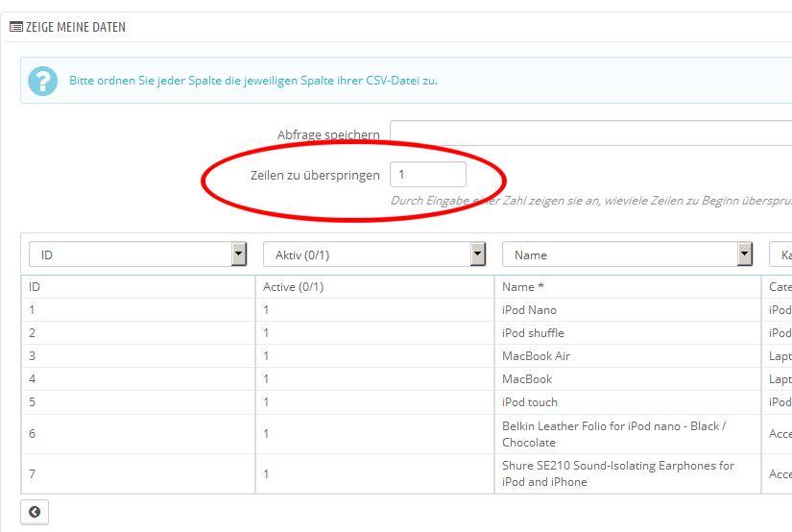
Task: Click the back arrow button below the table
Action: pyautogui.click(x=35, y=512)
